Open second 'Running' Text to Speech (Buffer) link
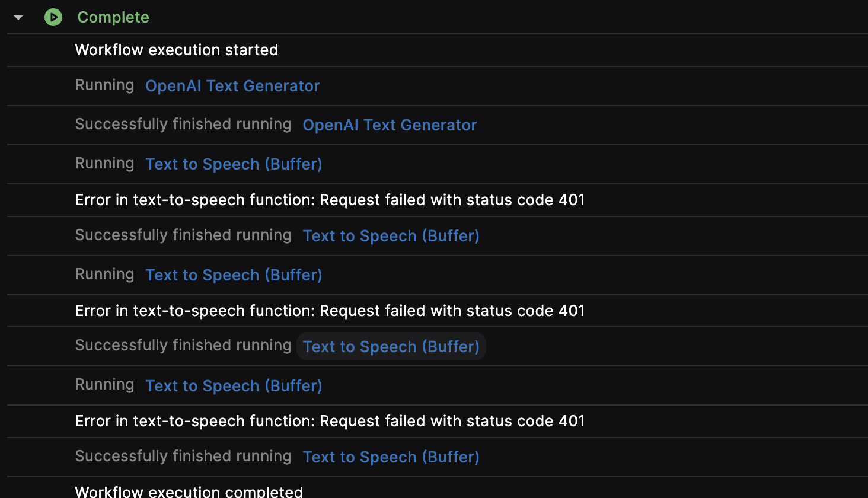 234,275
